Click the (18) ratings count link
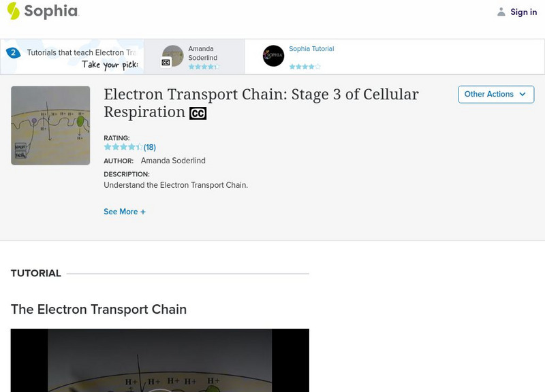Image resolution: width=545 pixels, height=392 pixels. coord(150,147)
